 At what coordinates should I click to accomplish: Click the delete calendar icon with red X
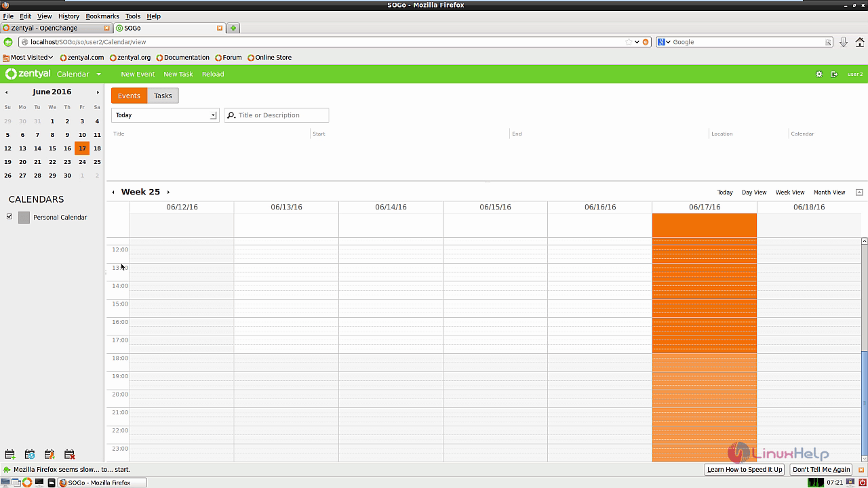pos(69,455)
